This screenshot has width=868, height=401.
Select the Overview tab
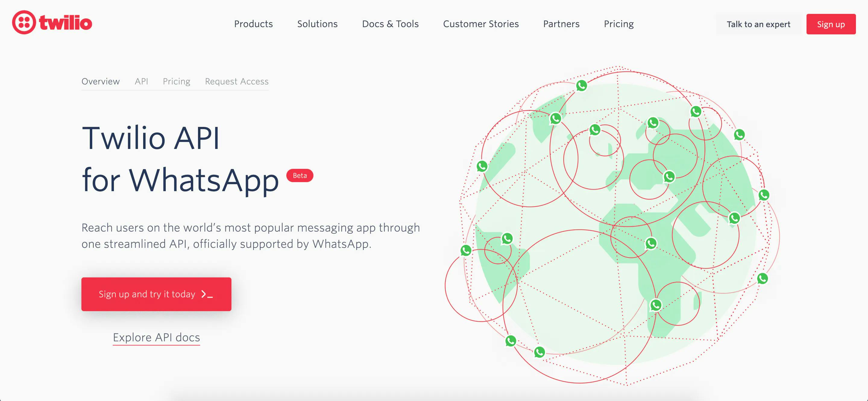pos(101,81)
